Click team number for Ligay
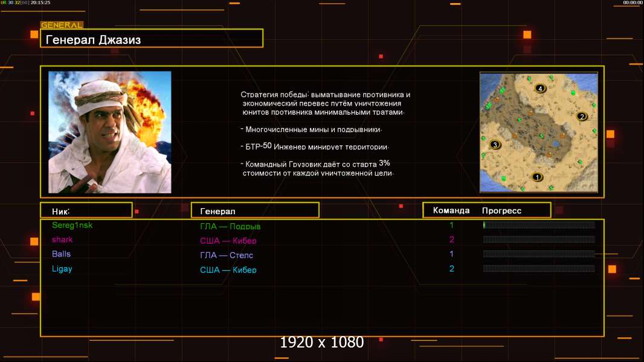This screenshot has width=644, height=362. click(452, 268)
